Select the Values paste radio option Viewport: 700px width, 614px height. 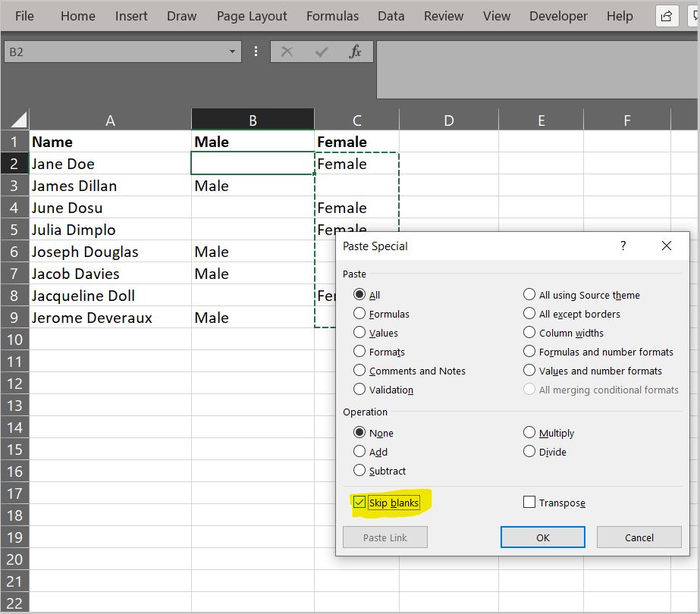tap(359, 333)
